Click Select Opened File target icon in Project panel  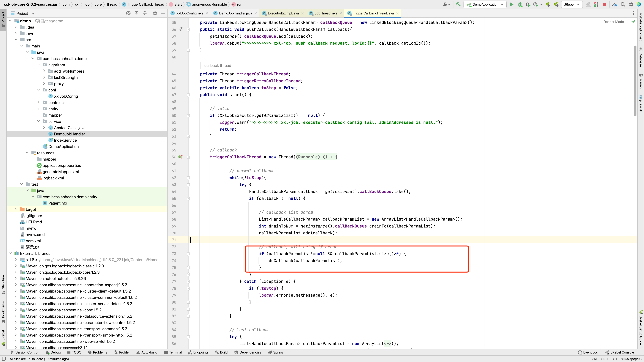[x=128, y=13]
